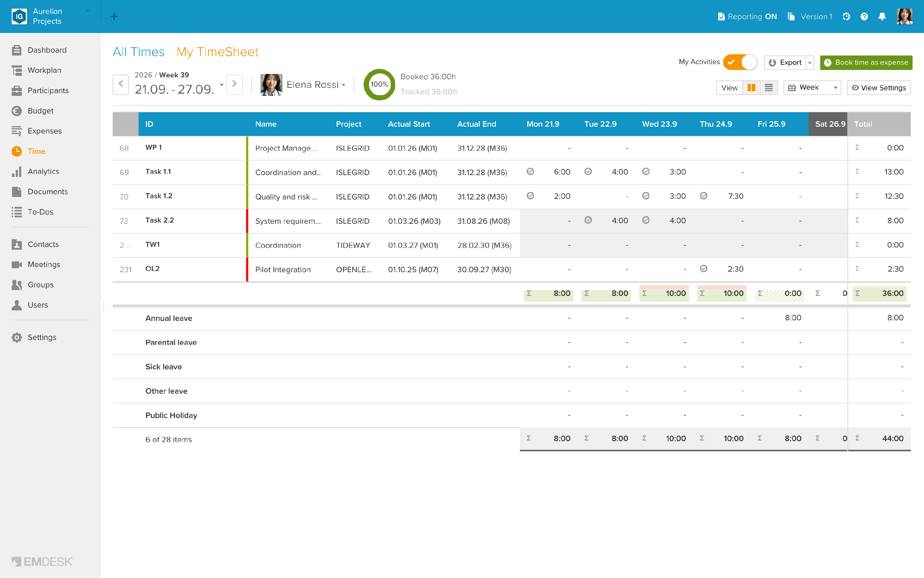Select the list view layout toggle
Screen dimensions: 924x578
[768, 88]
